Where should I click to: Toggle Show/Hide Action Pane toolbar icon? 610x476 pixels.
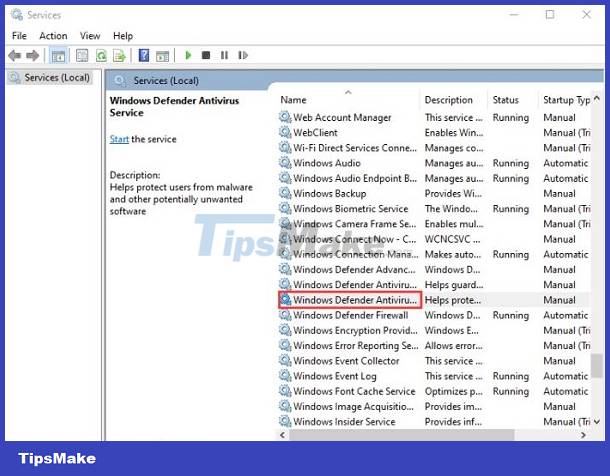pos(162,56)
